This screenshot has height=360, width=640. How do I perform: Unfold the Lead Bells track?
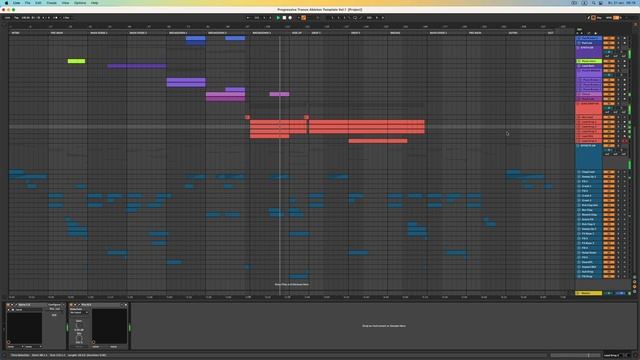pyautogui.click(x=578, y=66)
